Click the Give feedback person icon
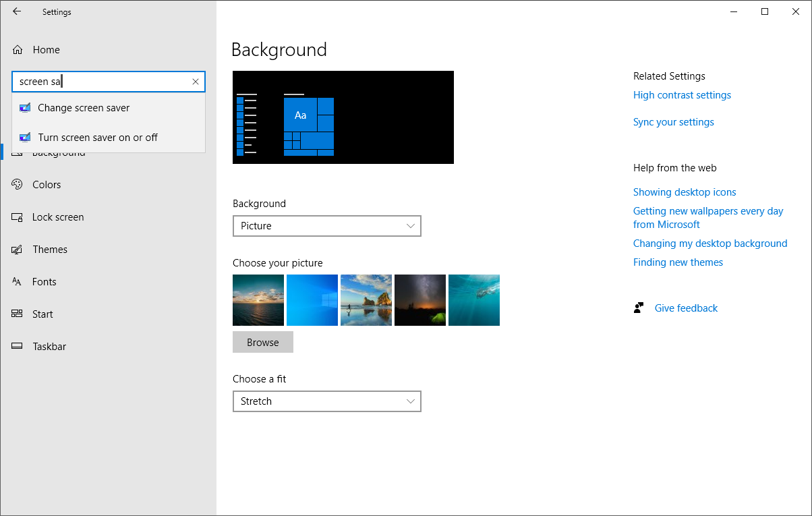 tap(638, 308)
